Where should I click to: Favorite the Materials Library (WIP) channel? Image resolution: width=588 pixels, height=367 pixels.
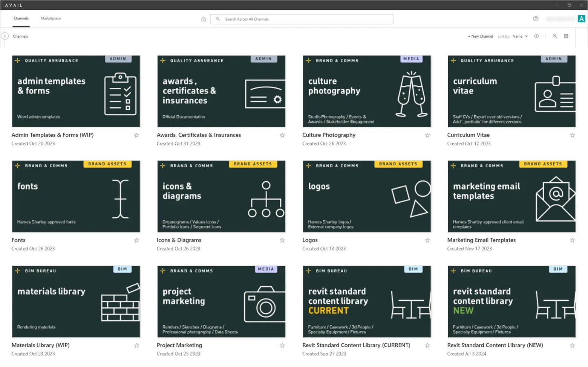pyautogui.click(x=137, y=346)
